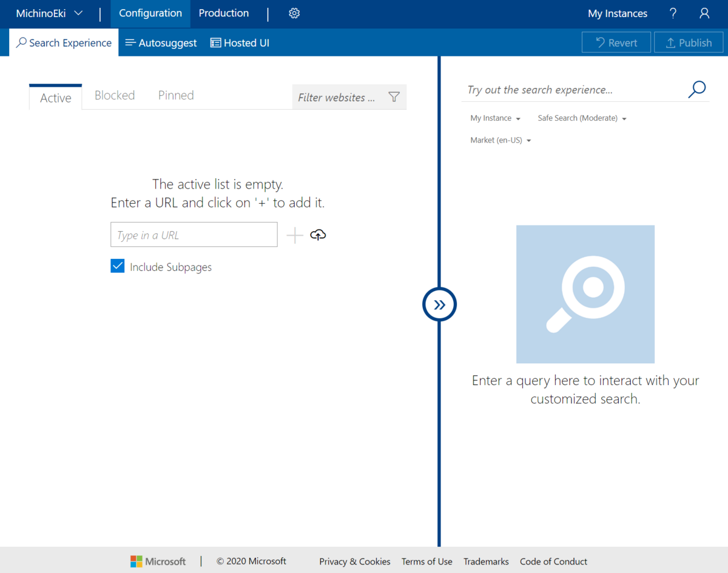Click the Type in a URL field
Image resolution: width=728 pixels, height=573 pixels.
coord(194,235)
